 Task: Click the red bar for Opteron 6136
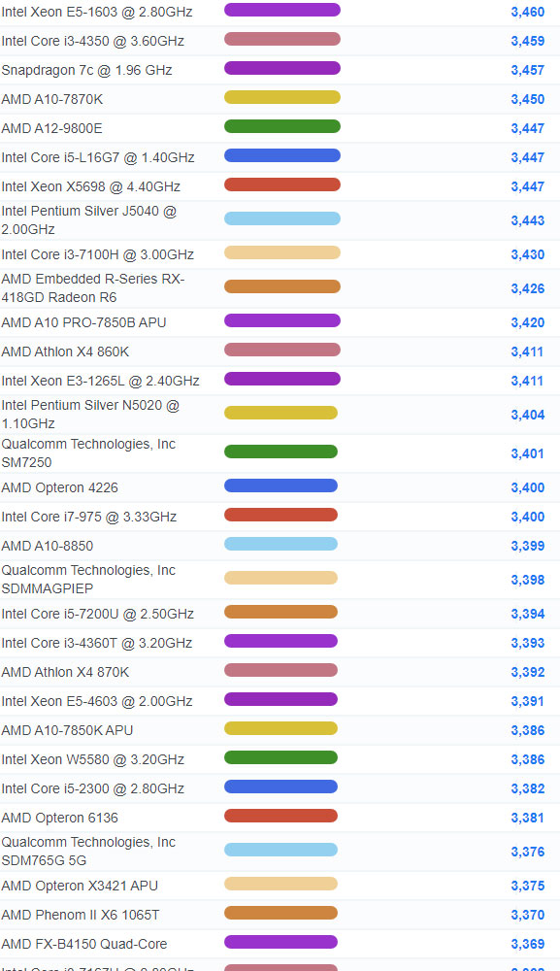click(x=280, y=816)
